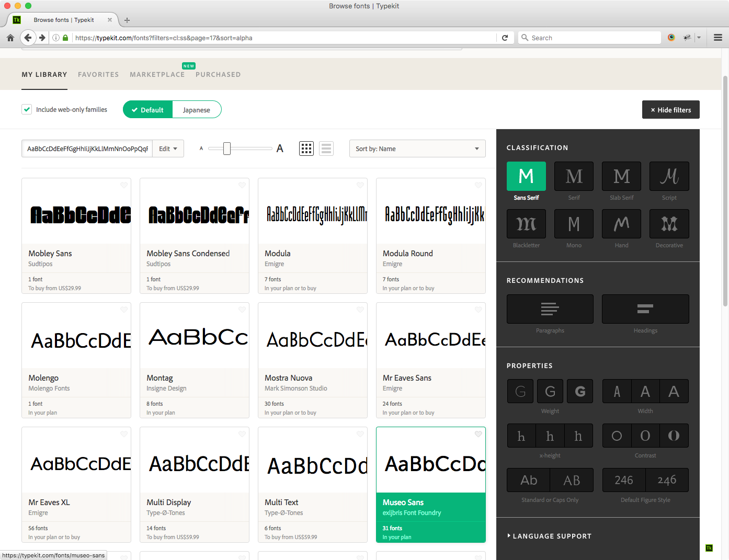Open the Mostra Nuova font page
The height and width of the screenshot is (560, 729).
pos(313,360)
